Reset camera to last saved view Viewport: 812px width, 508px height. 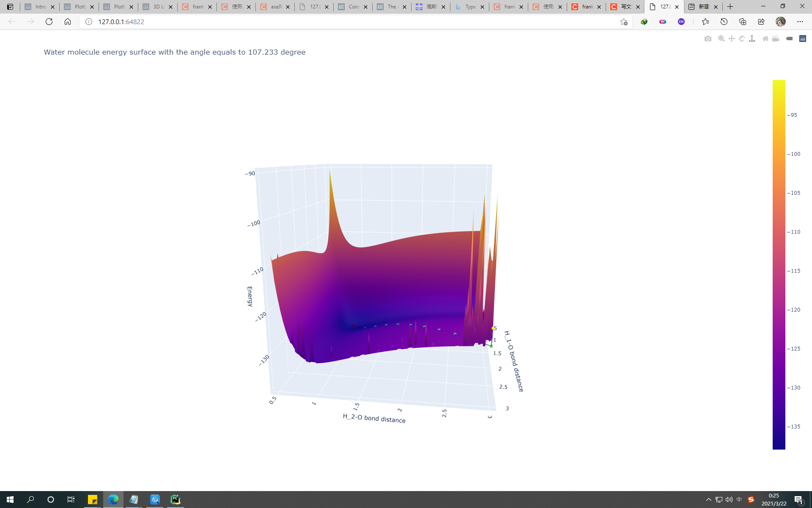[x=776, y=39]
